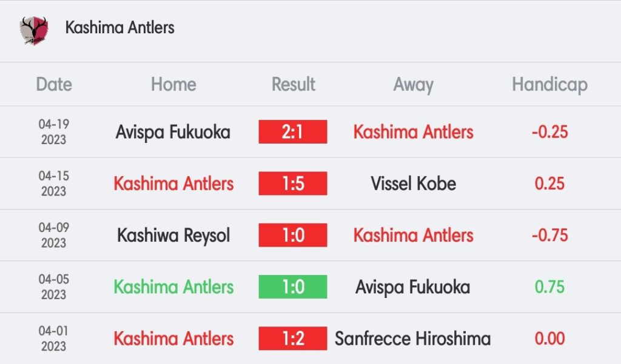Screen dimensions: 621x364
Task: Open the 1:5 result versus Vissel Kobe
Action: click(293, 184)
